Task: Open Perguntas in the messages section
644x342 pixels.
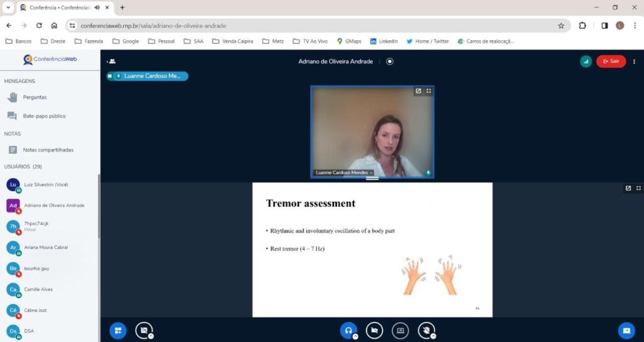Action: [x=35, y=97]
